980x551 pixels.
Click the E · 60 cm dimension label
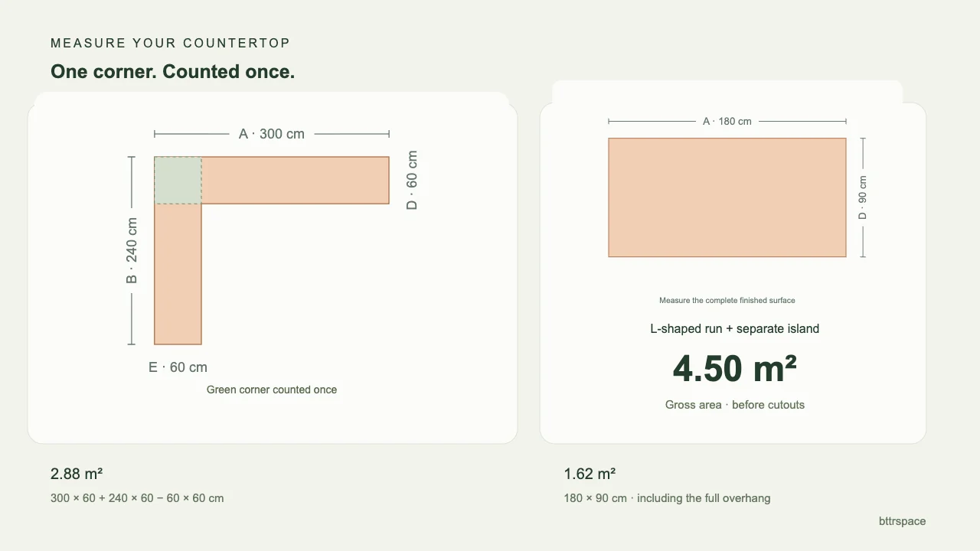pos(178,367)
